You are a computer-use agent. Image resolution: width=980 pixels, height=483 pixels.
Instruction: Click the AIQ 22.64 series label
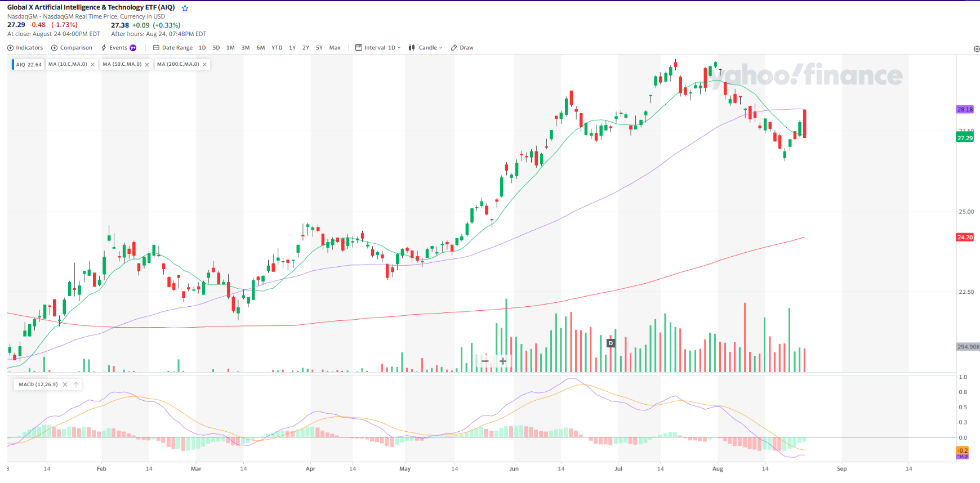pos(28,64)
